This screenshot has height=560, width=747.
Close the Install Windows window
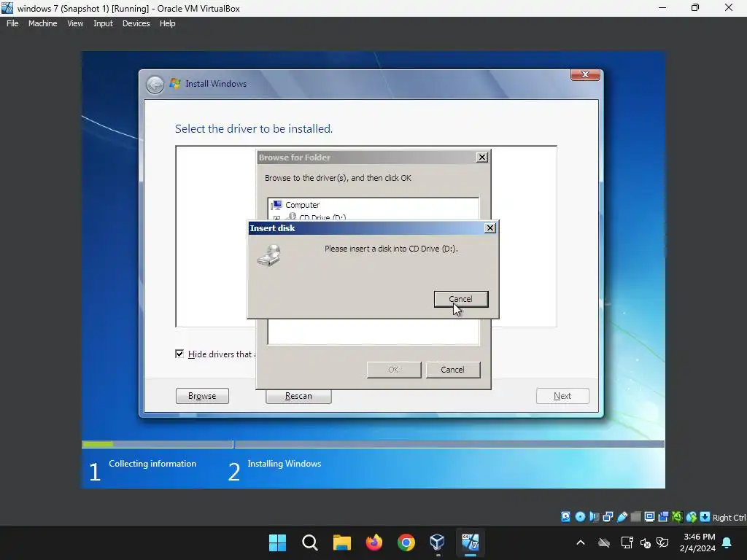[x=585, y=75]
